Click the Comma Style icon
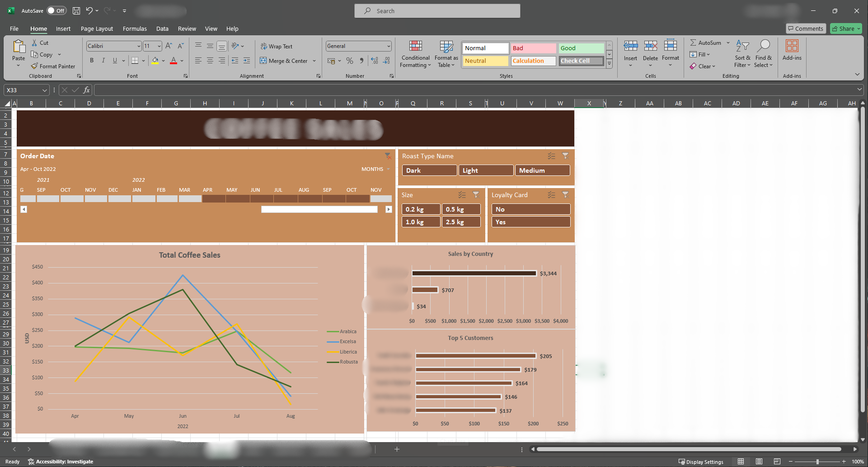Screen dimensions: 868x467 pyautogui.click(x=361, y=61)
